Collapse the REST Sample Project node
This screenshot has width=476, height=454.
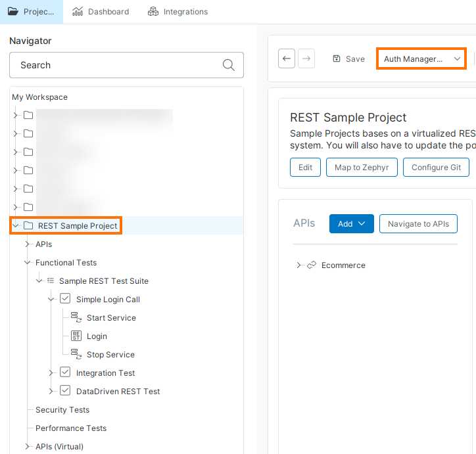coord(15,225)
